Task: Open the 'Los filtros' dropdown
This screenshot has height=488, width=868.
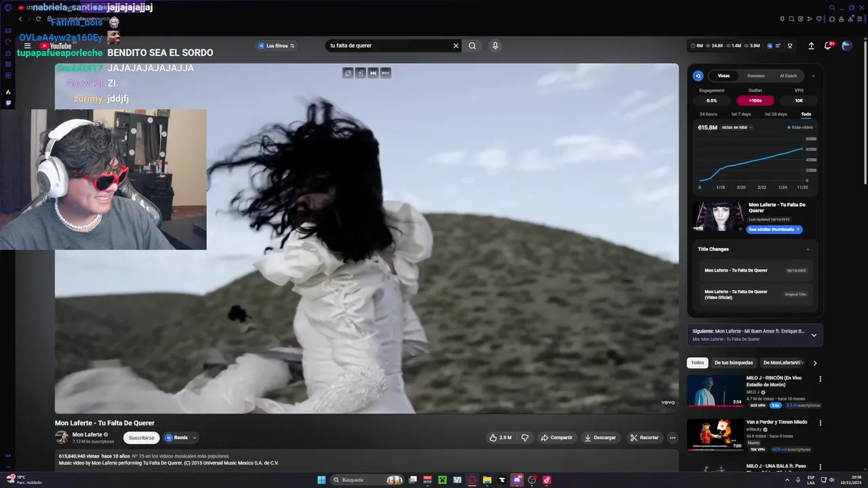Action: coord(276,46)
